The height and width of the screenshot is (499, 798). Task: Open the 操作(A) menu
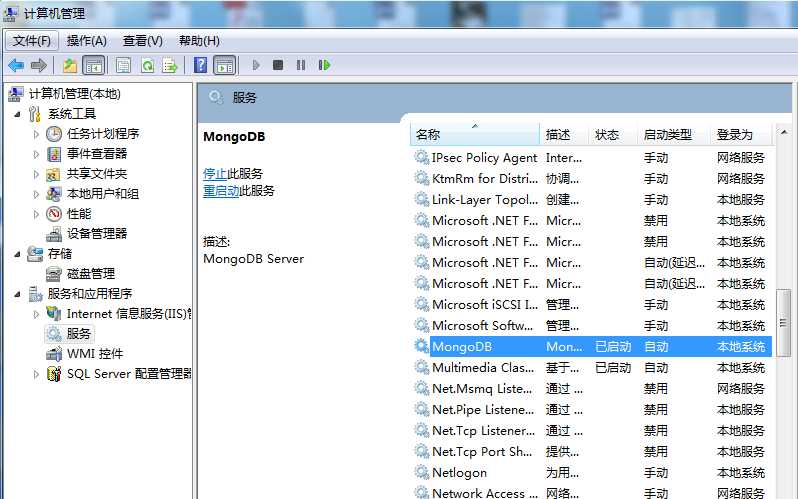click(x=87, y=41)
